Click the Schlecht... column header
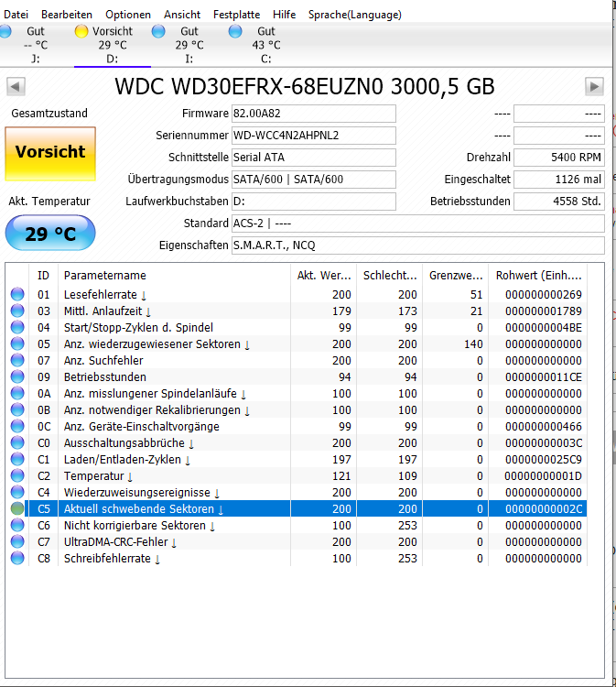This screenshot has height=687, width=616. (390, 275)
